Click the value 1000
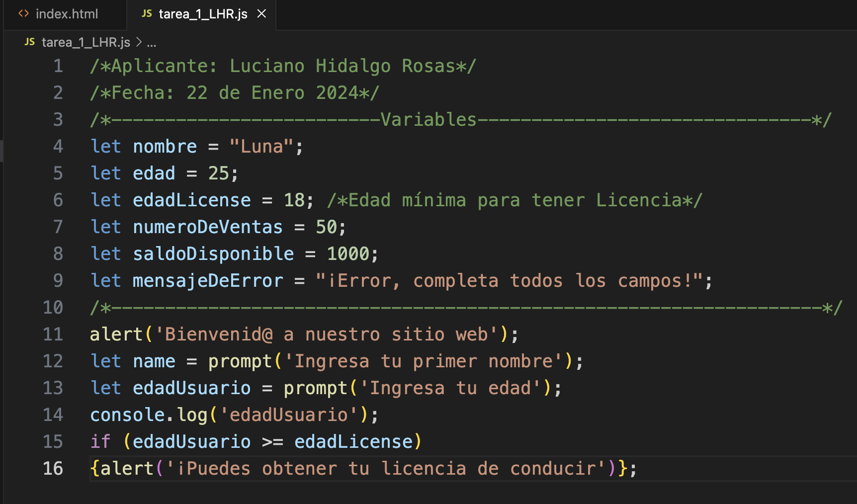The image size is (857, 504). coord(348,254)
